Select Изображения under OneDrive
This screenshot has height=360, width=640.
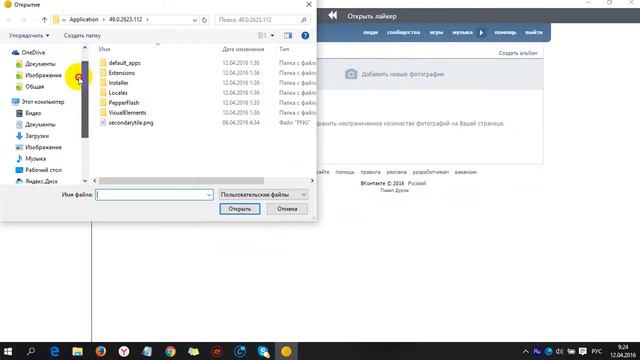point(39,75)
